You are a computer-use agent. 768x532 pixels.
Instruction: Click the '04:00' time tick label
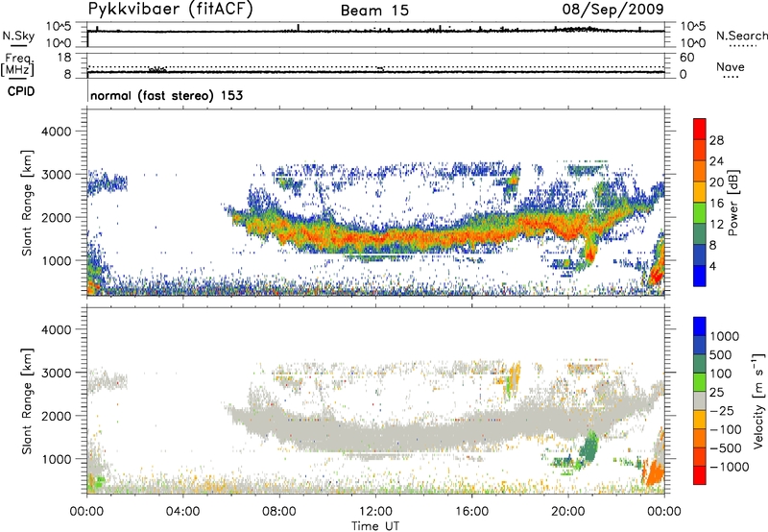[x=182, y=512]
